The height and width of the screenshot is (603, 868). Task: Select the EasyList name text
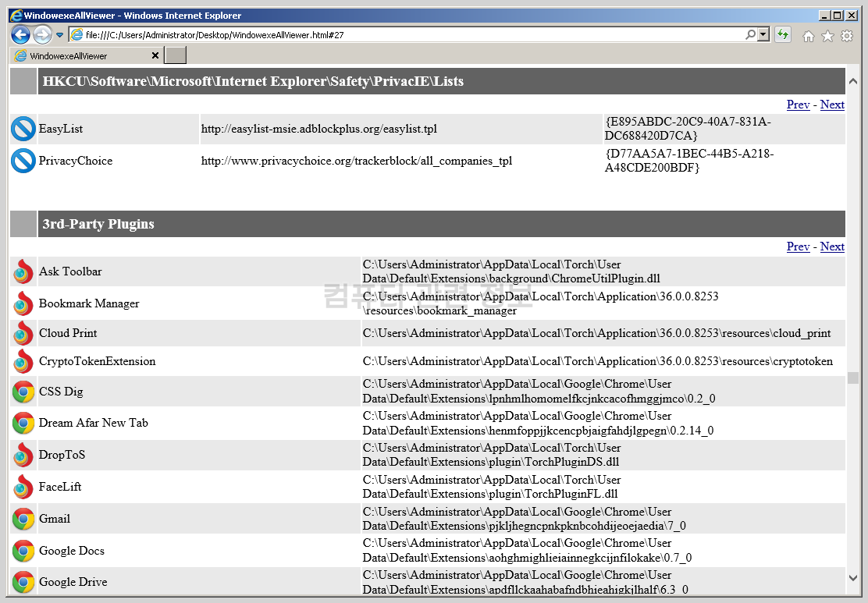tap(60, 129)
